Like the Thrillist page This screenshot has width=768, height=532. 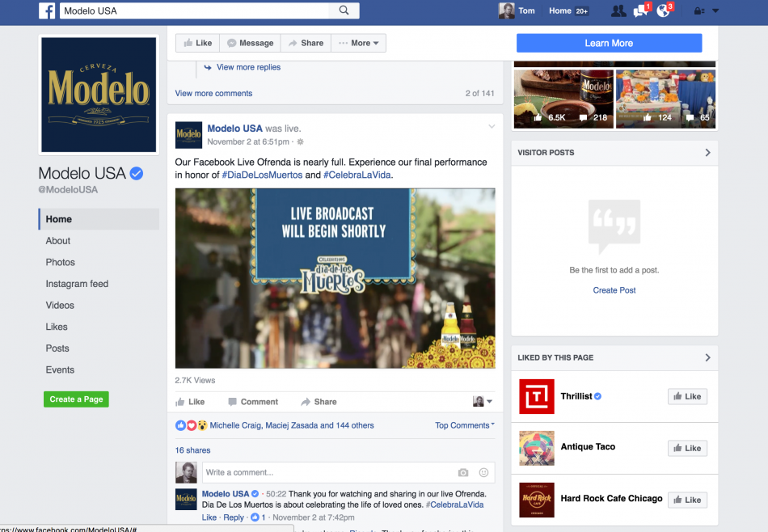(687, 396)
